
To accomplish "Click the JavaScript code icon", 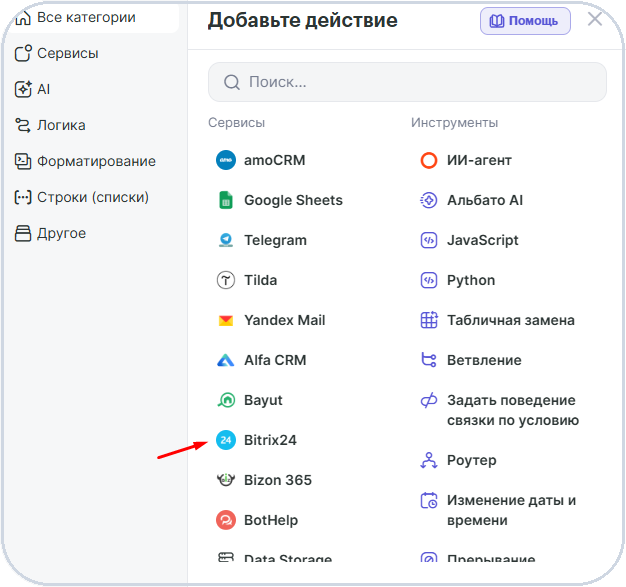I will coord(429,240).
